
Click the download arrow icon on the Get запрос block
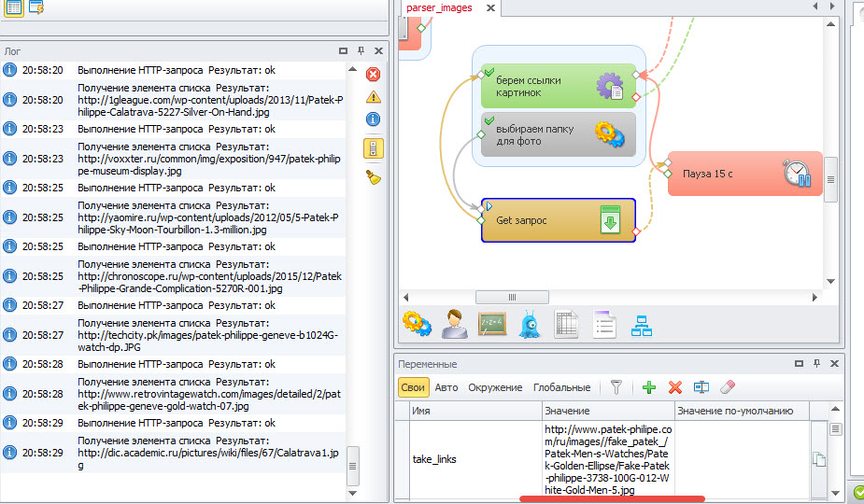point(610,220)
